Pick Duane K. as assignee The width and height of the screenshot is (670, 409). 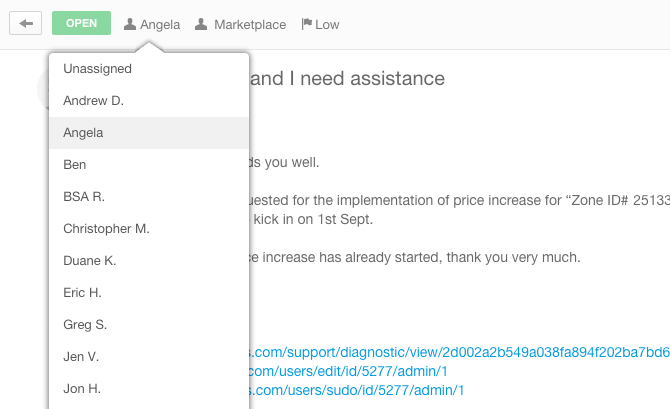point(149,261)
